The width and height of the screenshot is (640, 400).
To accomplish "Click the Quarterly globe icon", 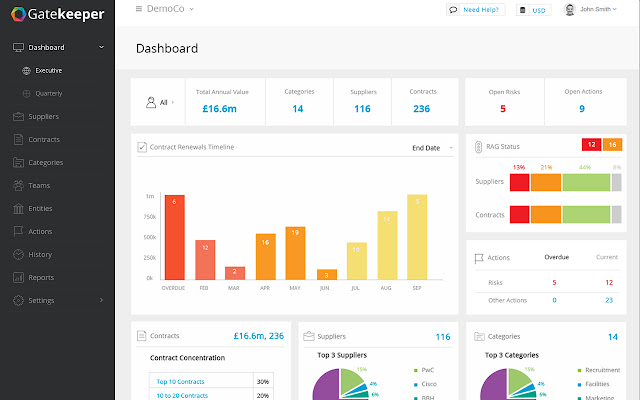I will coord(27,93).
